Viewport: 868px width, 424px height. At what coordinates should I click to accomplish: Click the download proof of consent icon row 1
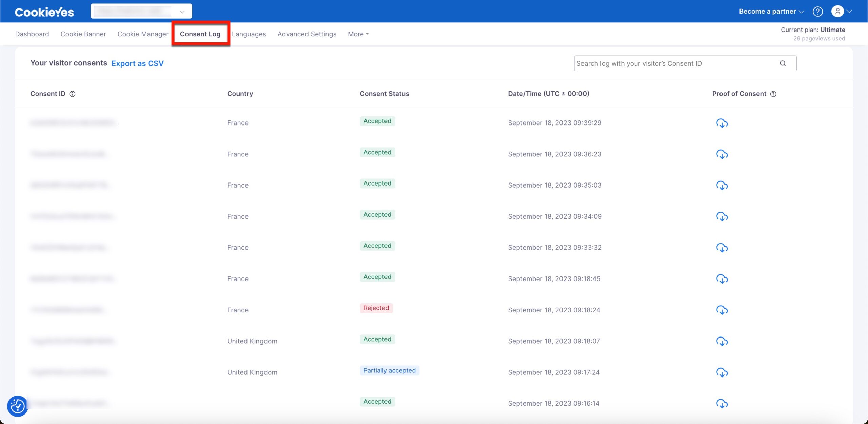pos(721,123)
